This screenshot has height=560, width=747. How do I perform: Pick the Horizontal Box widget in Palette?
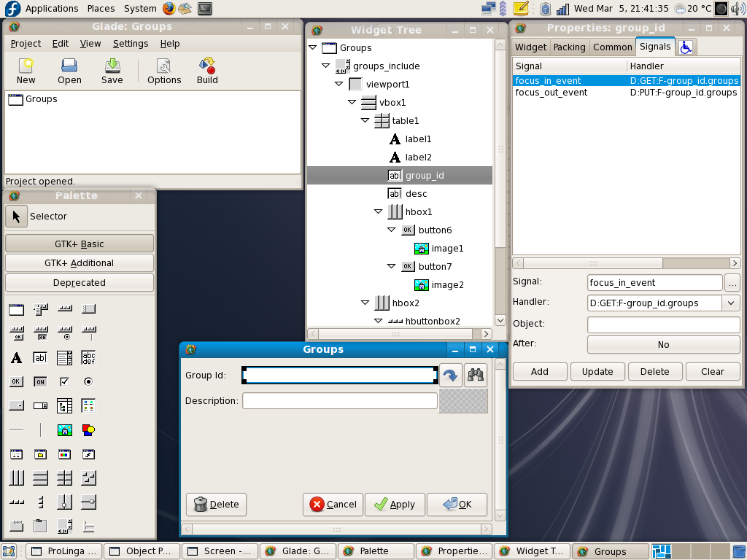tap(16, 478)
